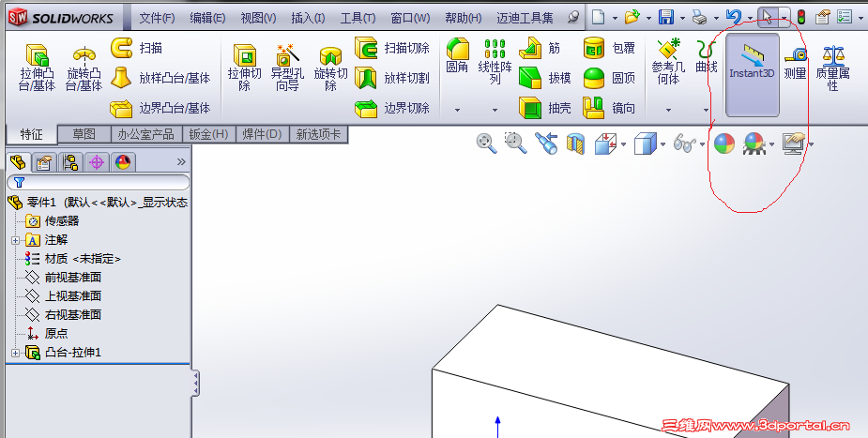Open the Fillet (圆角) dropdown arrow
868x438 pixels.
(457, 110)
